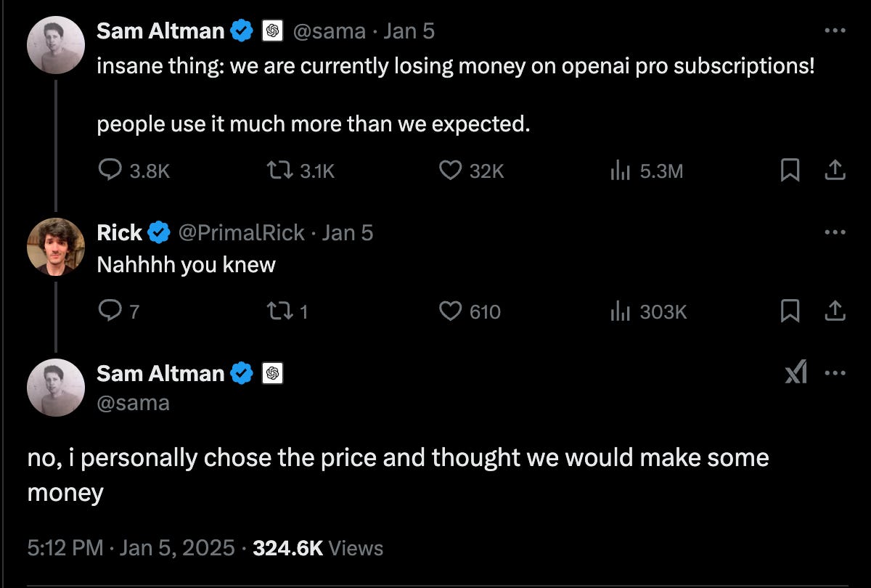Open more options on the main tweet
The width and height of the screenshot is (871, 588).
(835, 373)
